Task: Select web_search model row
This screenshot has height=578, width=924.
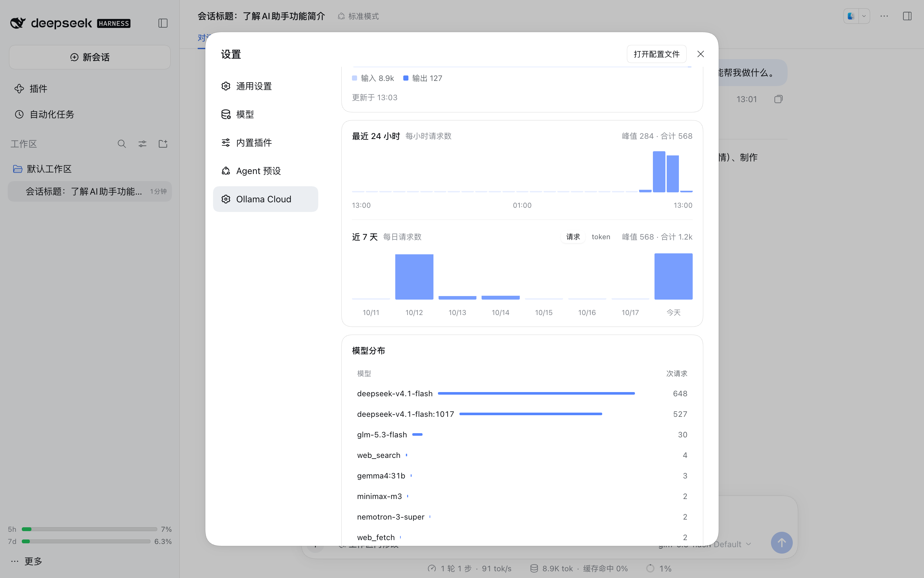Action: pos(522,455)
